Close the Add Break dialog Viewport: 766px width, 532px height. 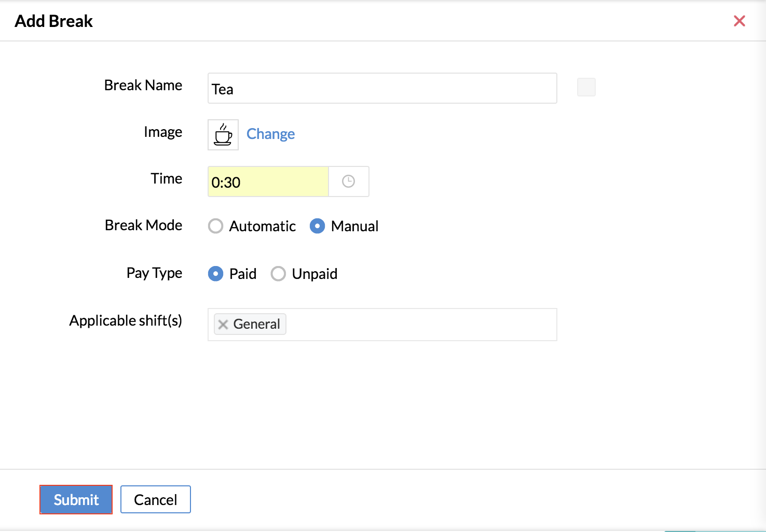click(739, 21)
